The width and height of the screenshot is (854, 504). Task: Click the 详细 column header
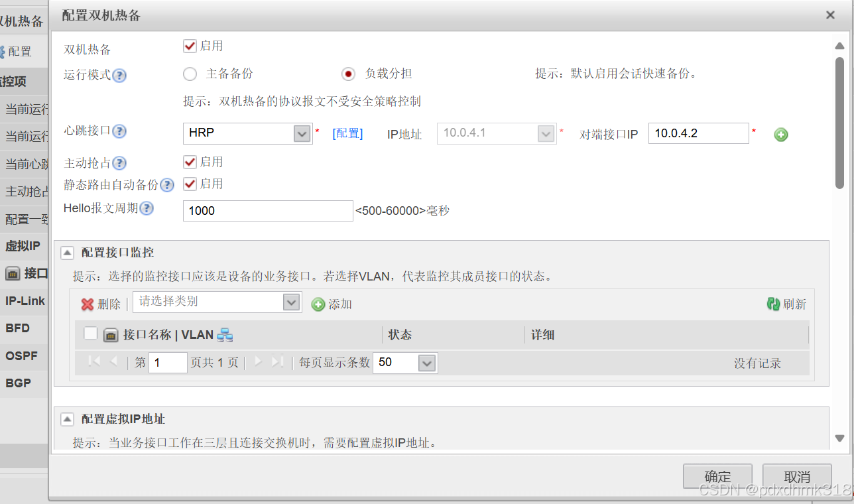click(542, 335)
